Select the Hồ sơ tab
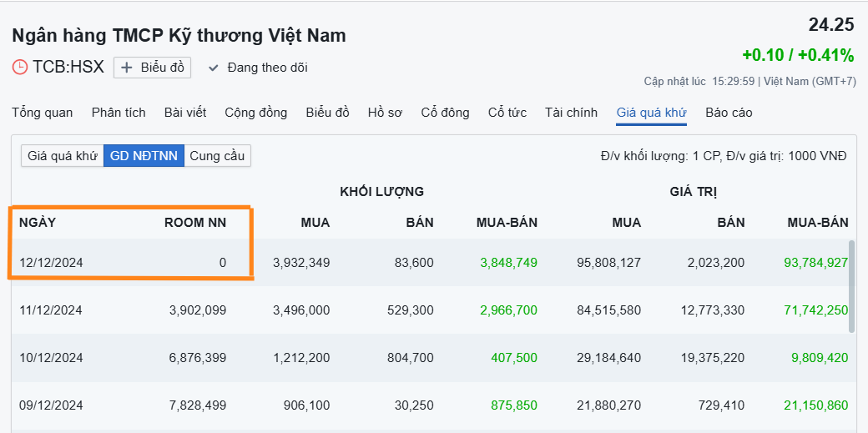This screenshot has width=868, height=433. [385, 113]
